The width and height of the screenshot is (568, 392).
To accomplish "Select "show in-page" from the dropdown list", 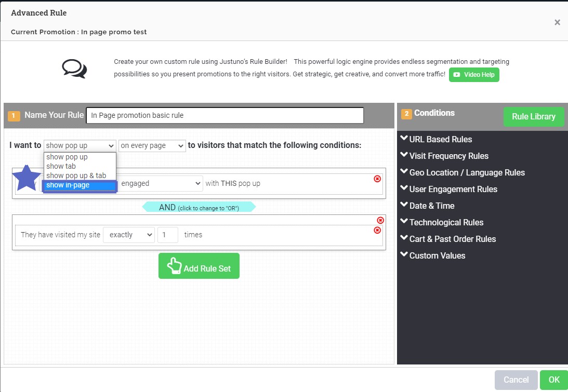I will (80, 185).
